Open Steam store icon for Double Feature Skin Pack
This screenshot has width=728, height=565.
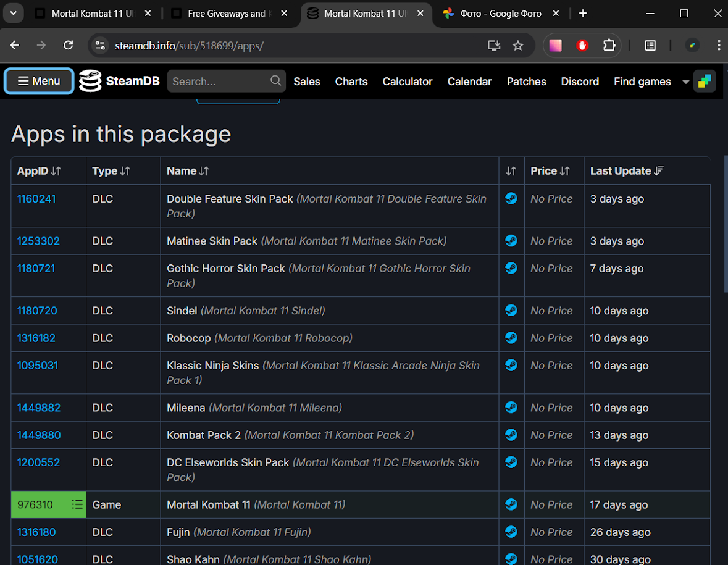click(x=511, y=198)
